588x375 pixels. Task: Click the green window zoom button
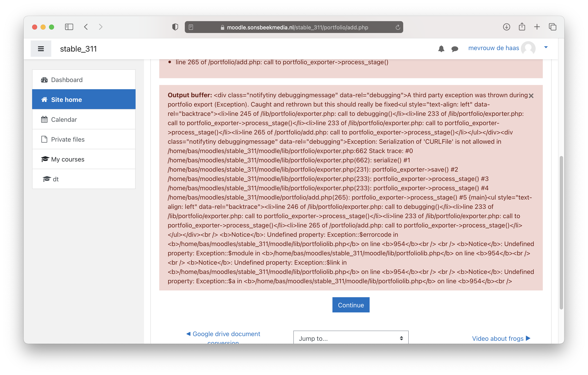52,27
